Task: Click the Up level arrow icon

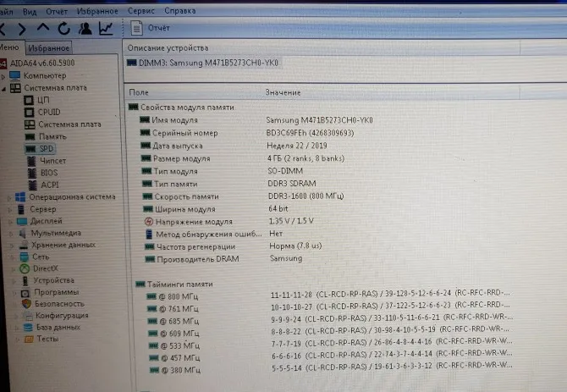Action: point(43,28)
